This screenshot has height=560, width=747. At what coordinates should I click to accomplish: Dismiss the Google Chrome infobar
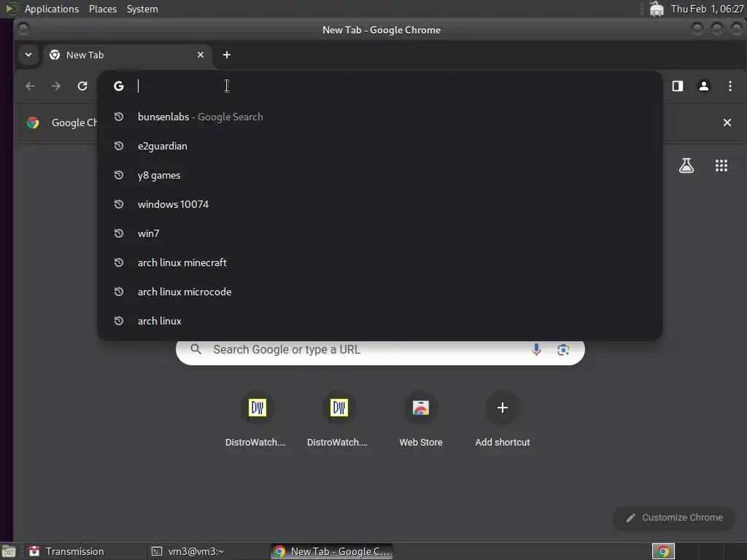click(727, 122)
